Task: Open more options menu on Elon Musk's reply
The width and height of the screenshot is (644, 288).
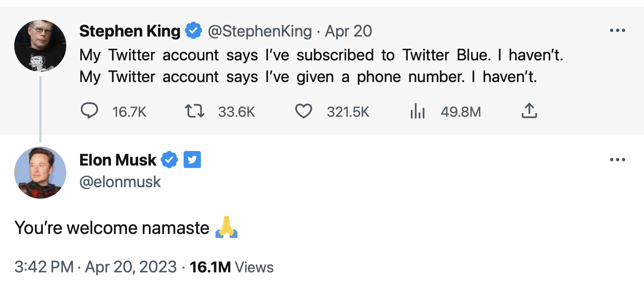Action: point(617,160)
